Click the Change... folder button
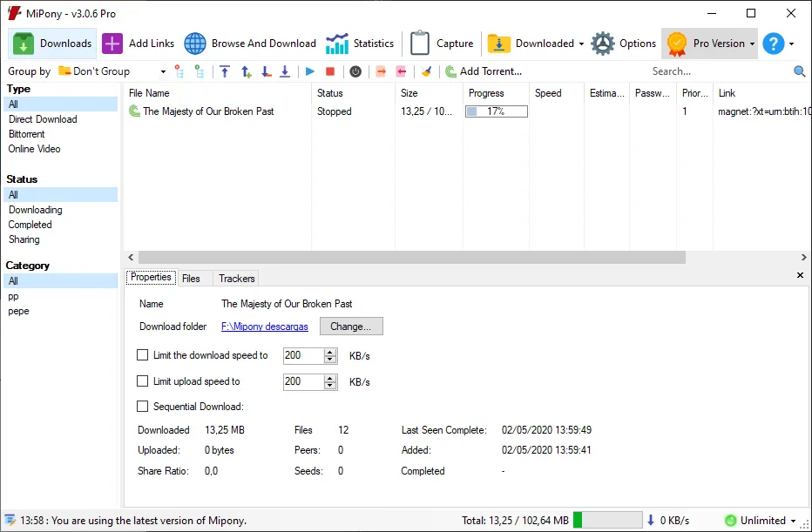This screenshot has width=812, height=532. click(x=351, y=327)
